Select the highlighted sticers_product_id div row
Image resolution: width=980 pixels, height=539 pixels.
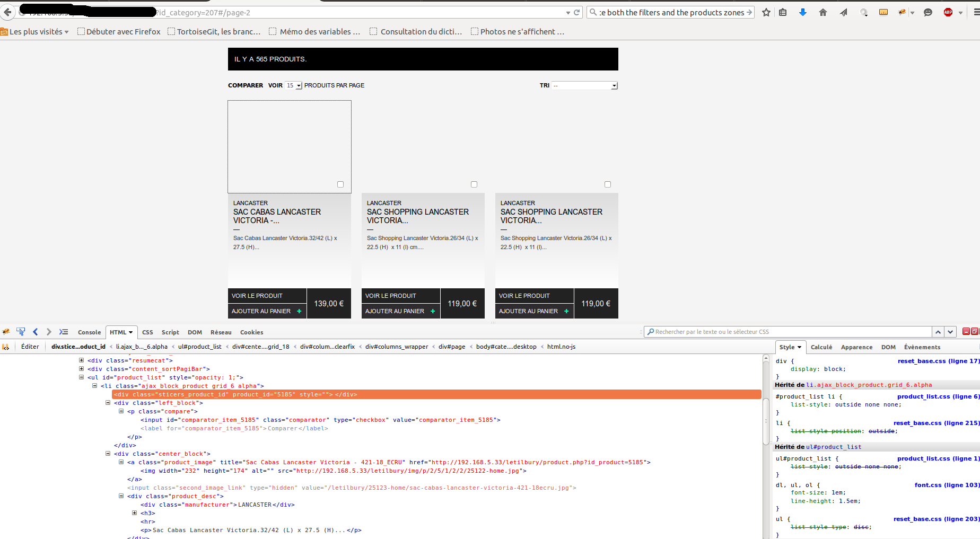pos(437,394)
